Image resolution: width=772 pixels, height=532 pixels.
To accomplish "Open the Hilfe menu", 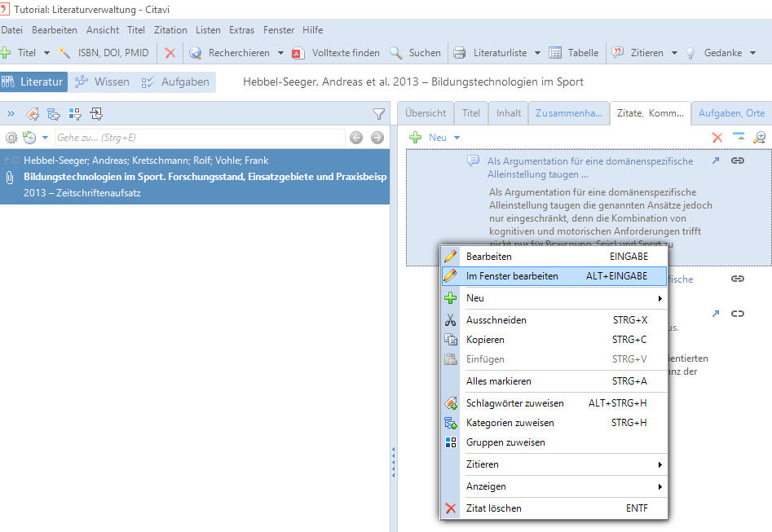I will [313, 30].
